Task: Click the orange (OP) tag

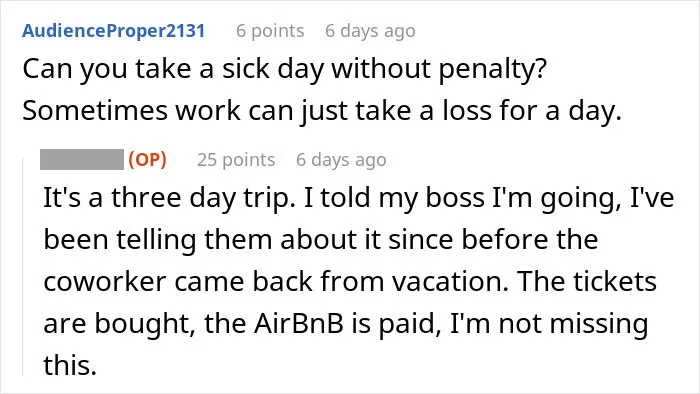Action: click(147, 159)
